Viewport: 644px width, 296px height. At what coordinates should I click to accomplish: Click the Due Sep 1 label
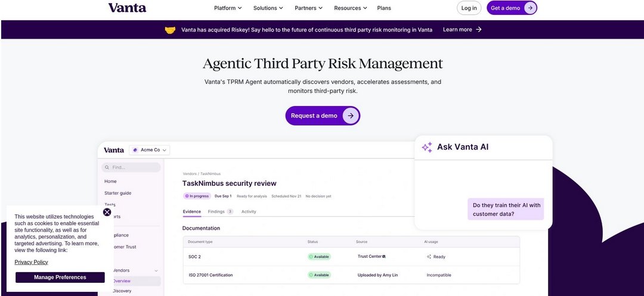tap(223, 196)
